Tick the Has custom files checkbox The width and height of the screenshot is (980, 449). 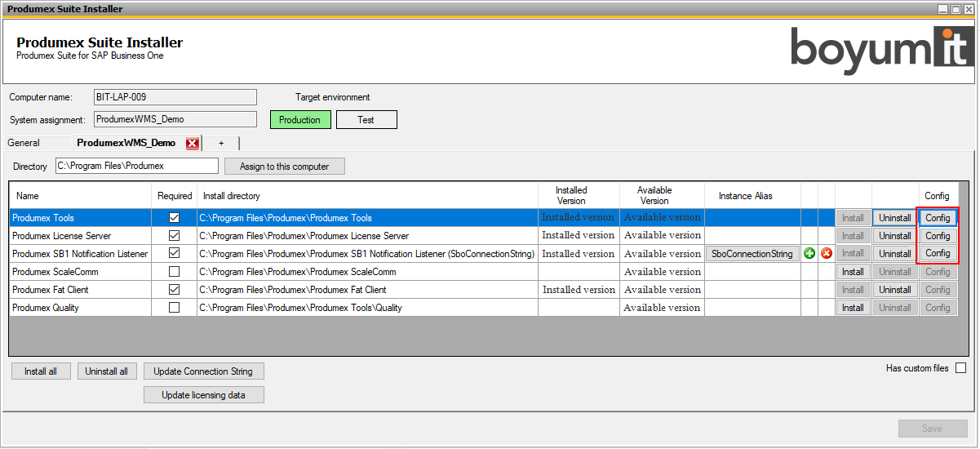960,368
